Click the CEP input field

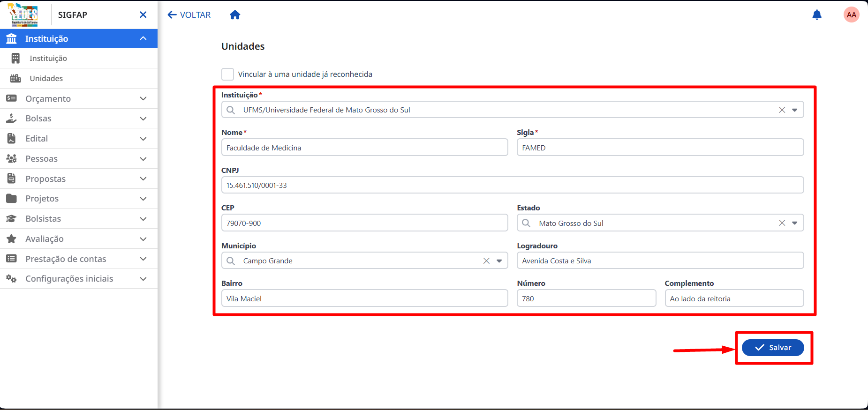click(x=365, y=223)
